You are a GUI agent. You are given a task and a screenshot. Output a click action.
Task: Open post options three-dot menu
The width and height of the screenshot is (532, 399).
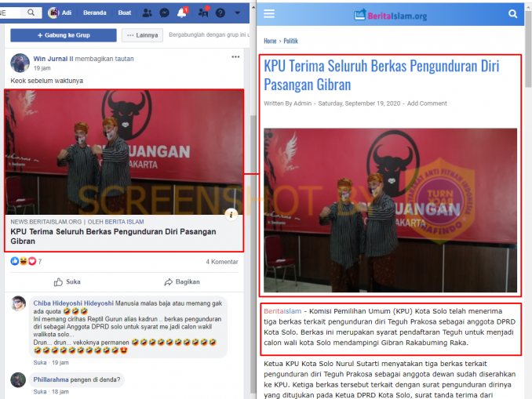click(x=235, y=57)
